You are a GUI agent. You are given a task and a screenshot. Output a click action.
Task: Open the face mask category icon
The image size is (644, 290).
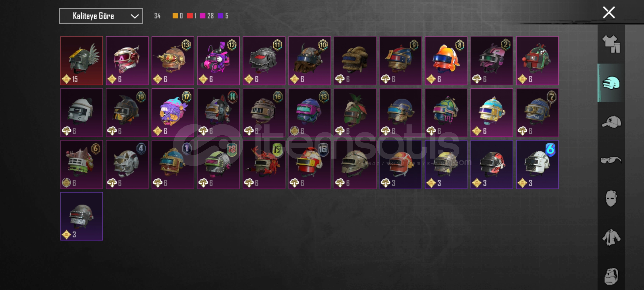tap(611, 199)
